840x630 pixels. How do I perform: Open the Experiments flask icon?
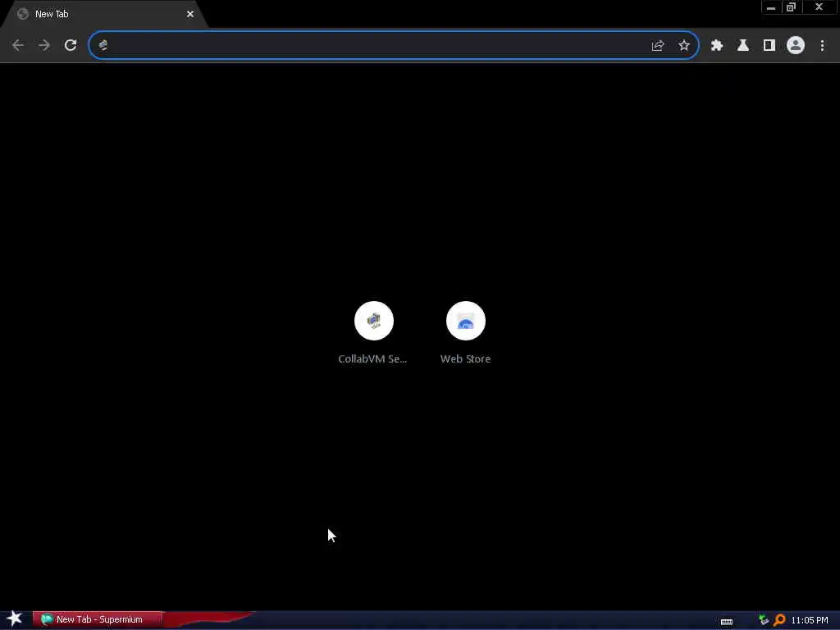tap(743, 46)
